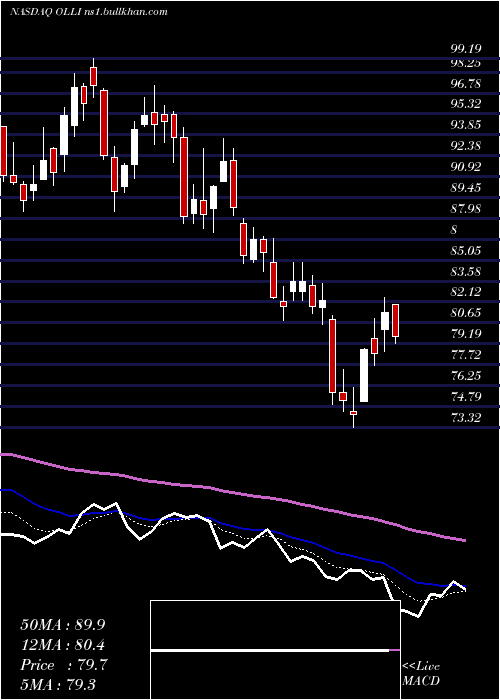This screenshot has height=700, width=500.
Task: Click the lowest small candle near 73.32
Action: (x=354, y=413)
